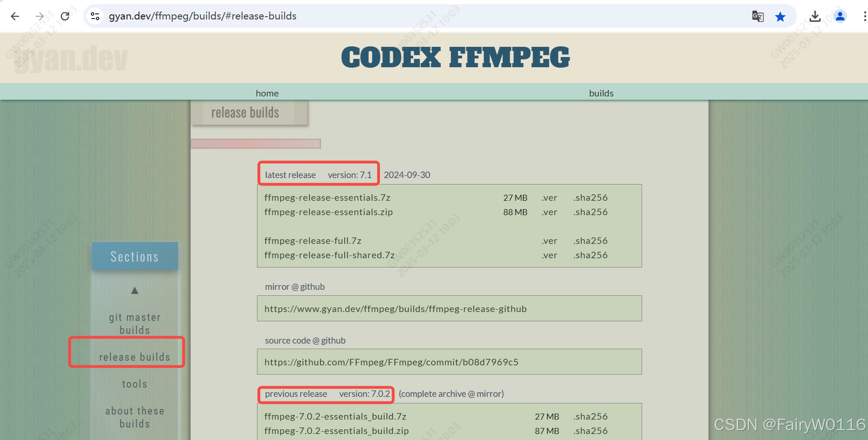868x440 pixels.
Task: Open .sha256 for ffmpeg-7.0.2-essentials_build.7z
Action: 590,416
